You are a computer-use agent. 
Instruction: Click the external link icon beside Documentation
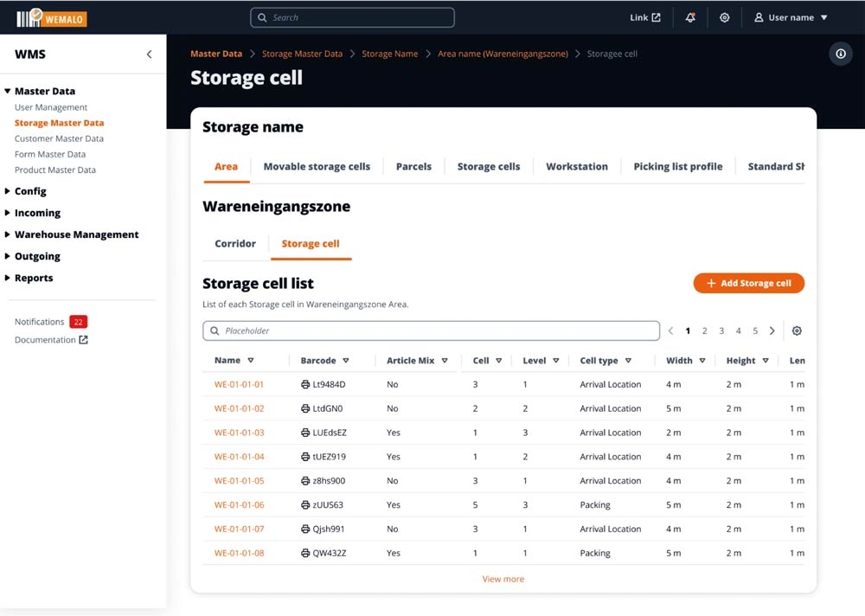point(83,339)
